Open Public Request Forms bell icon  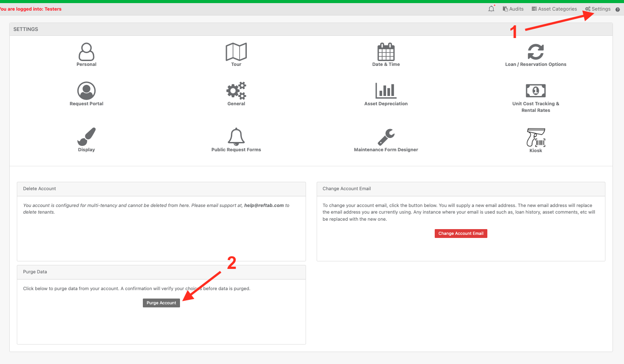236,137
